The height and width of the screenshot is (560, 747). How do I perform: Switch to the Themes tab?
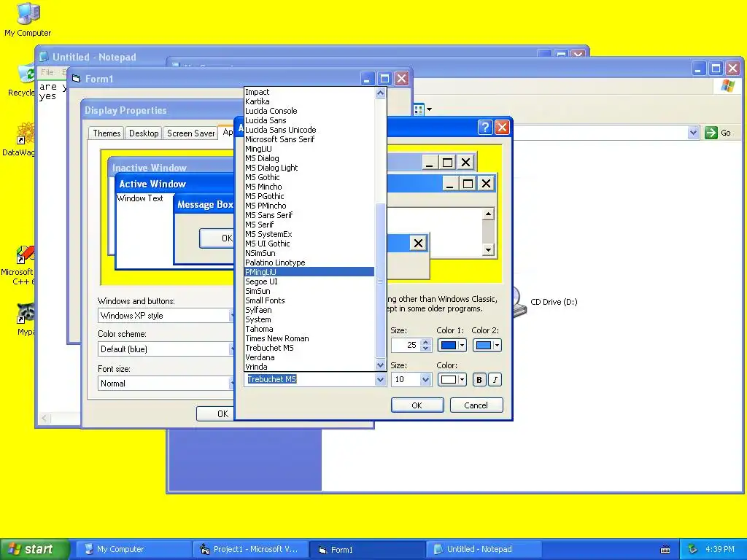(x=107, y=133)
